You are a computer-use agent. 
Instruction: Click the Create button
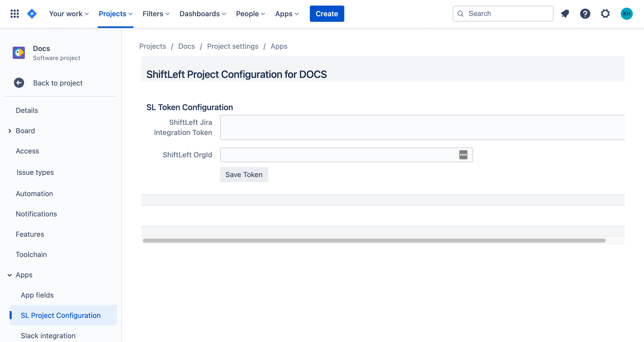(327, 14)
